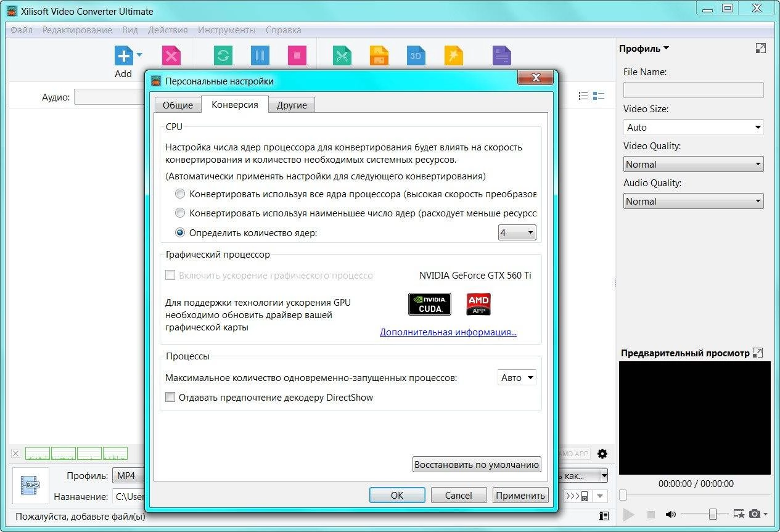Open the snapshot dropdown arrow

pyautogui.click(x=765, y=514)
